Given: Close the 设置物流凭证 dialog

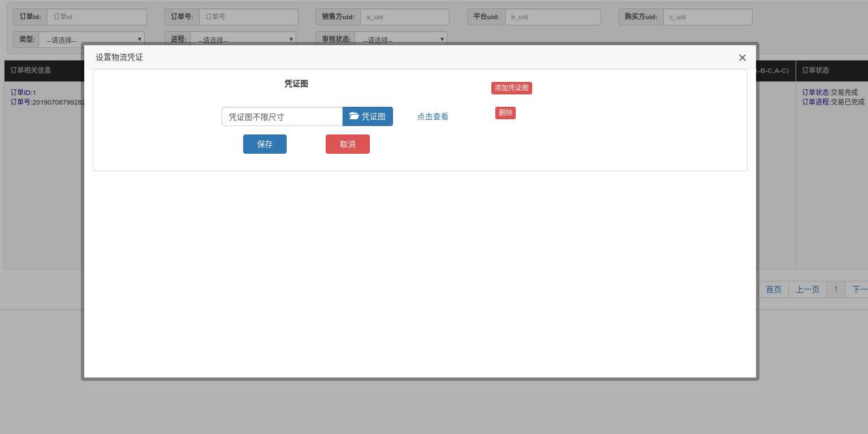Looking at the screenshot, I should click(x=742, y=58).
